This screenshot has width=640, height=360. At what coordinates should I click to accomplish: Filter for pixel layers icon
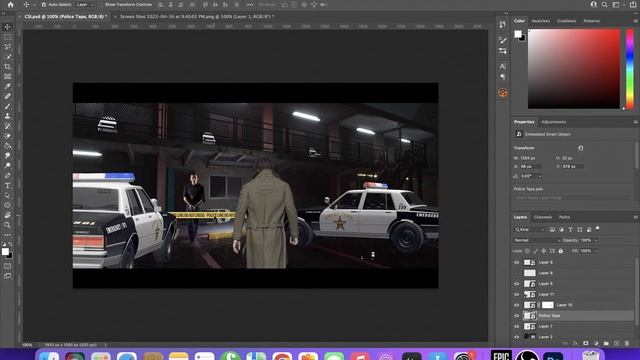(x=552, y=230)
